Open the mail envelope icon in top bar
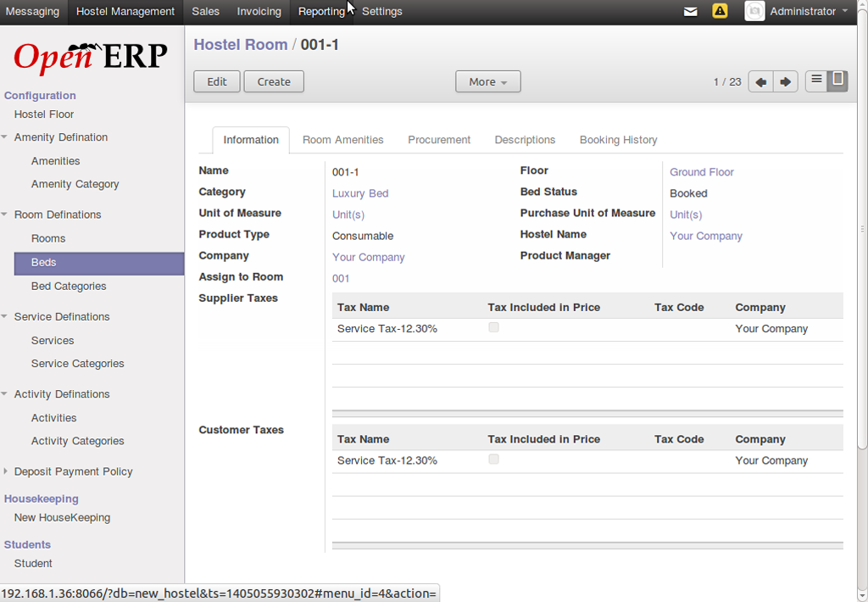Viewport: 868px width, 602px height. click(x=690, y=12)
